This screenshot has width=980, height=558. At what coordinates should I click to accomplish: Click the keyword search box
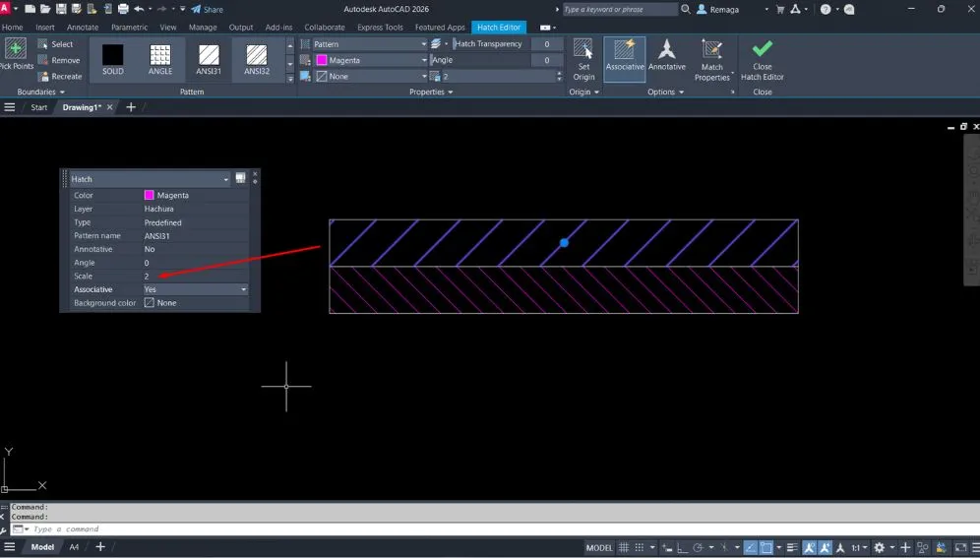(x=619, y=10)
